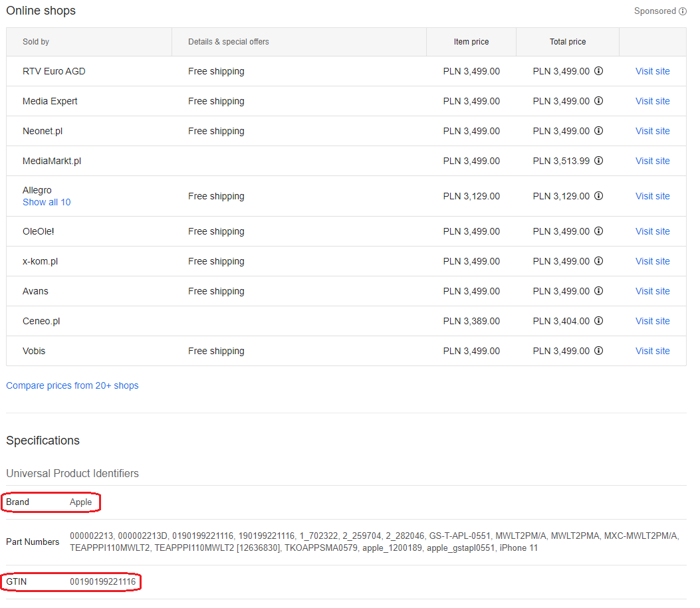Open total price info for x-kom.pl
700x608 pixels.
click(599, 261)
